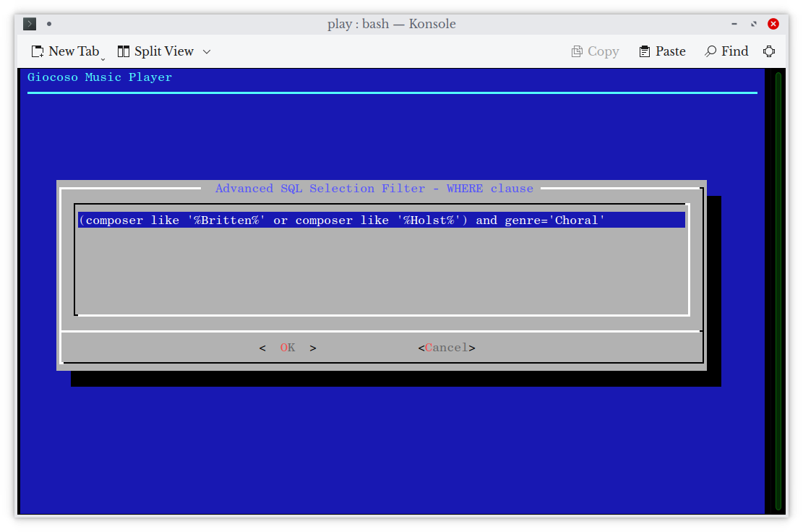Click the dot indicator next to title bar icon
Viewport: 803px width, 532px height.
49,24
